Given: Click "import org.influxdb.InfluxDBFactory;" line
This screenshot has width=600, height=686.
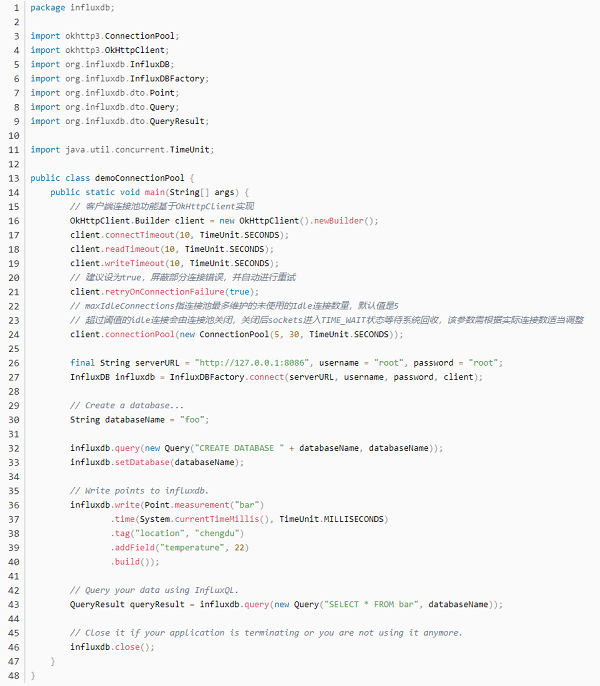Looking at the screenshot, I should point(119,79).
